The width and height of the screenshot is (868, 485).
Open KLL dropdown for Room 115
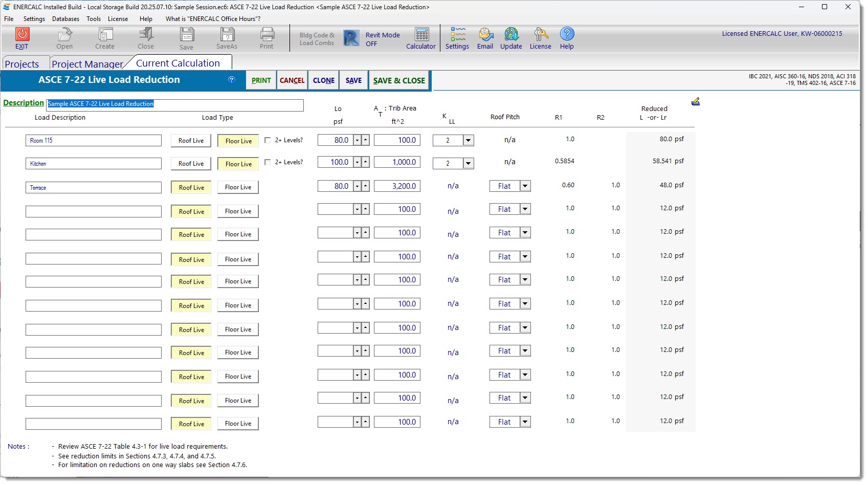pyautogui.click(x=469, y=140)
